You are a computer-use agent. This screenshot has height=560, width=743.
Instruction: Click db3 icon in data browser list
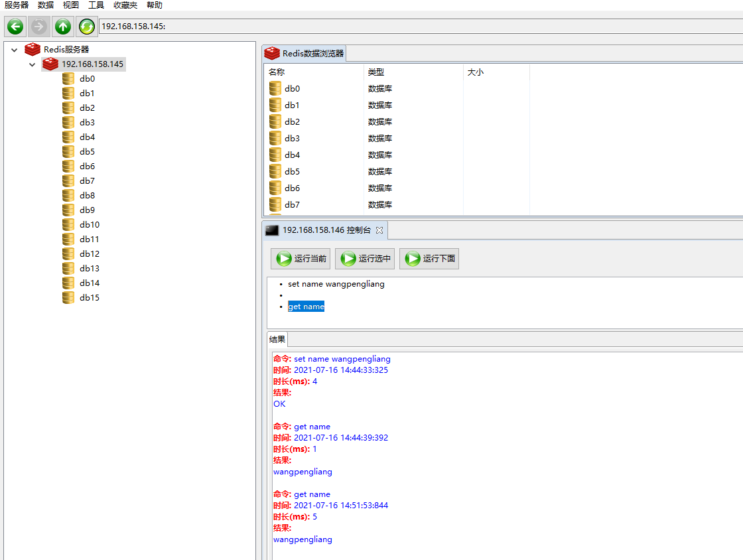[x=275, y=139]
